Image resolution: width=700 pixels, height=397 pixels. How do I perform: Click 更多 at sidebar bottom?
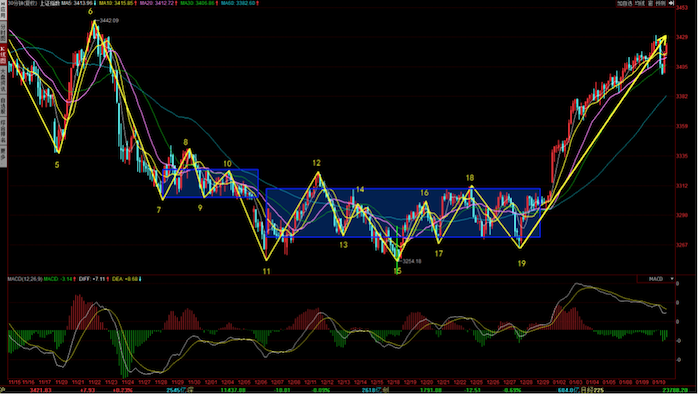(3, 156)
